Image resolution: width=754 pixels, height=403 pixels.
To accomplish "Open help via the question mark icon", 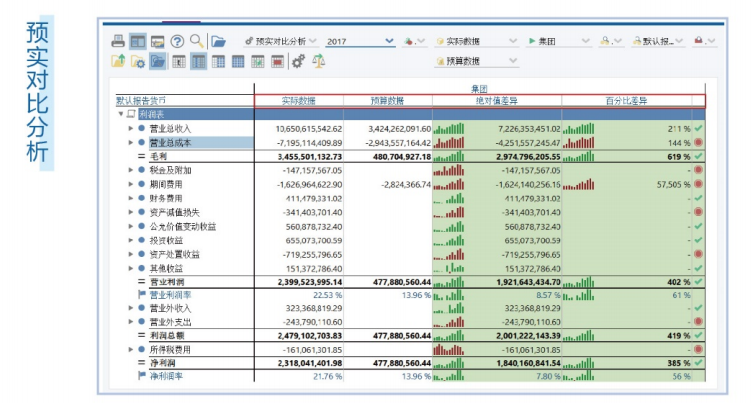I will 177,41.
